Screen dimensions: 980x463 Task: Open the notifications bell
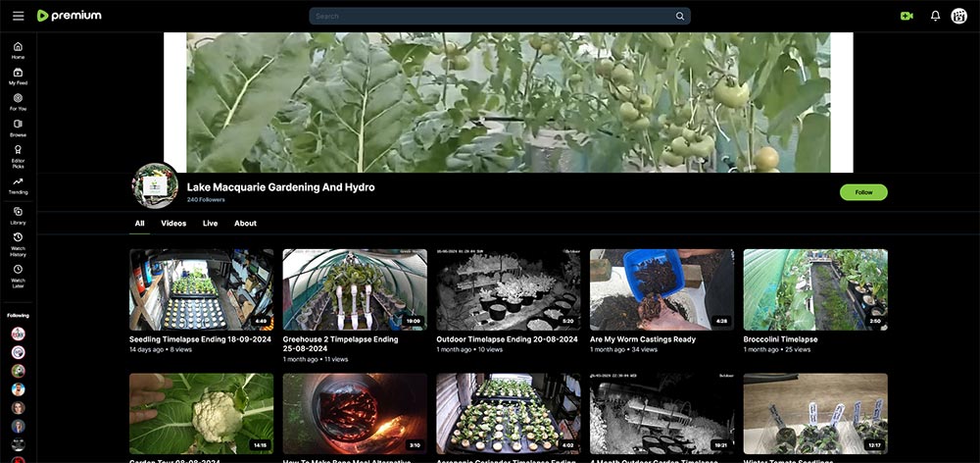click(935, 17)
